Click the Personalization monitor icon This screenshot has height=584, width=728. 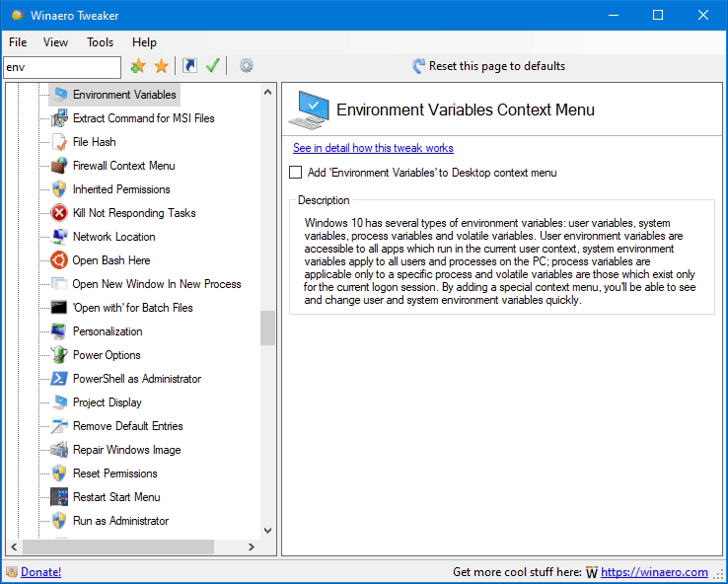pyautogui.click(x=59, y=331)
